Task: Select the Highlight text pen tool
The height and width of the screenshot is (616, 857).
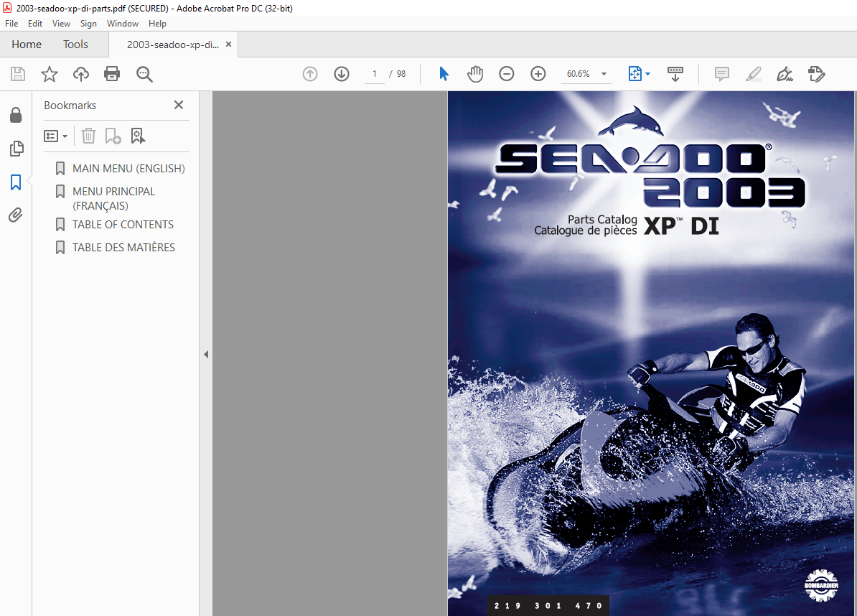Action: pos(754,74)
